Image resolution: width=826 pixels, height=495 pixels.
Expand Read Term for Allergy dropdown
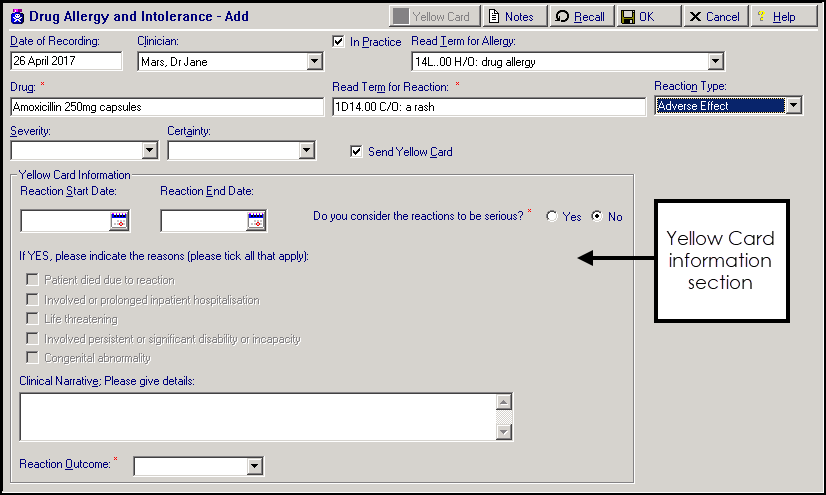(x=714, y=62)
